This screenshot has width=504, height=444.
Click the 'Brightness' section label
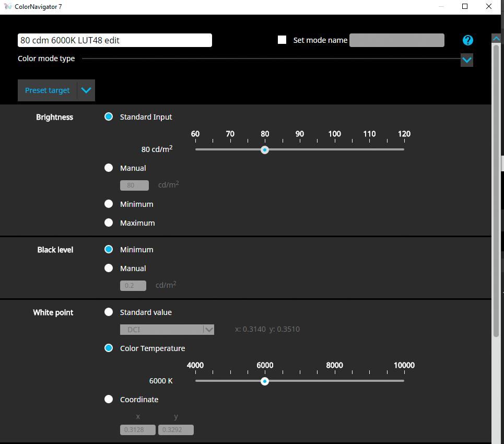55,117
